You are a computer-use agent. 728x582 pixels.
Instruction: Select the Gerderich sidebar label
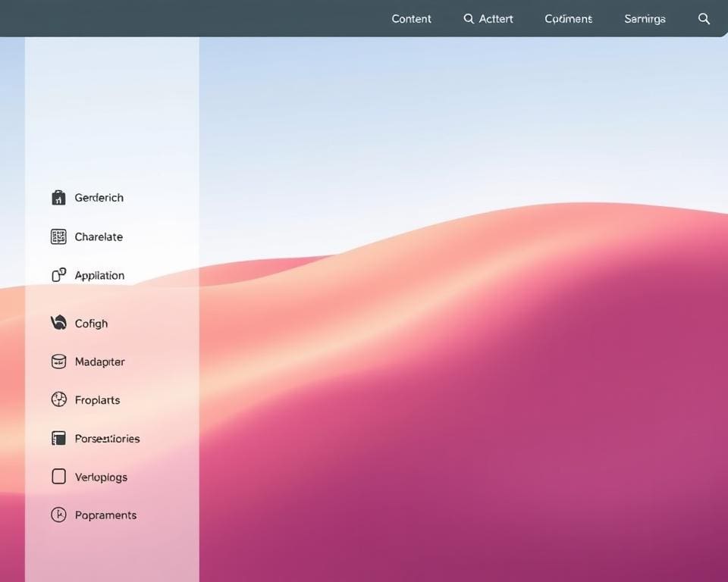click(99, 198)
